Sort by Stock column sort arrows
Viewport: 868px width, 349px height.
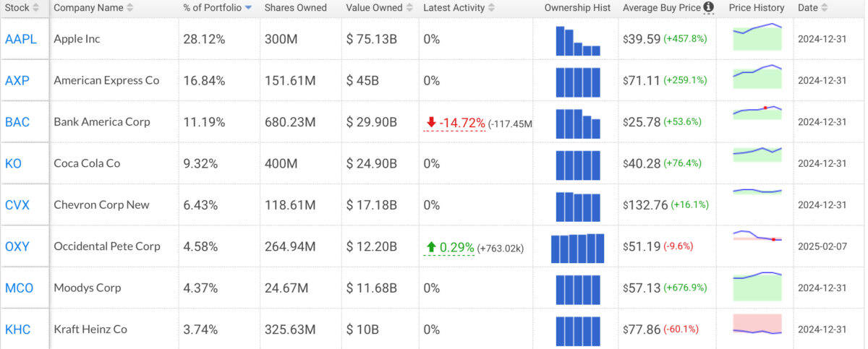(x=38, y=8)
